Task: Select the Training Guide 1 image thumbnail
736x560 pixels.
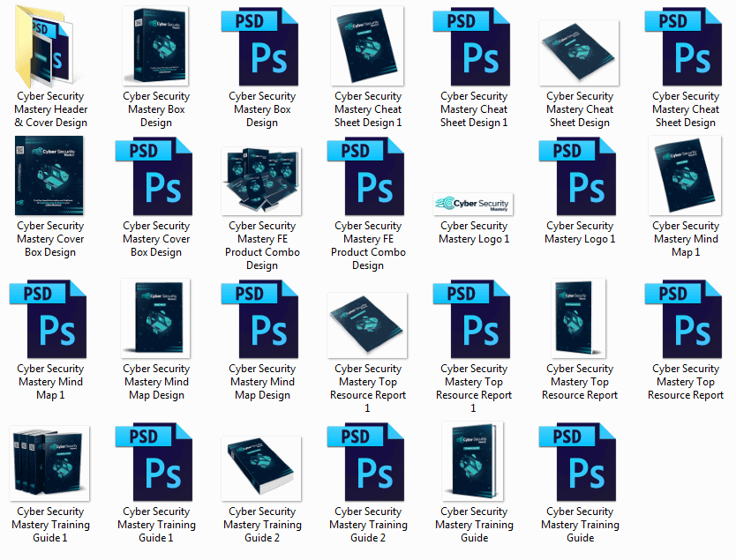Action: tap(49, 463)
